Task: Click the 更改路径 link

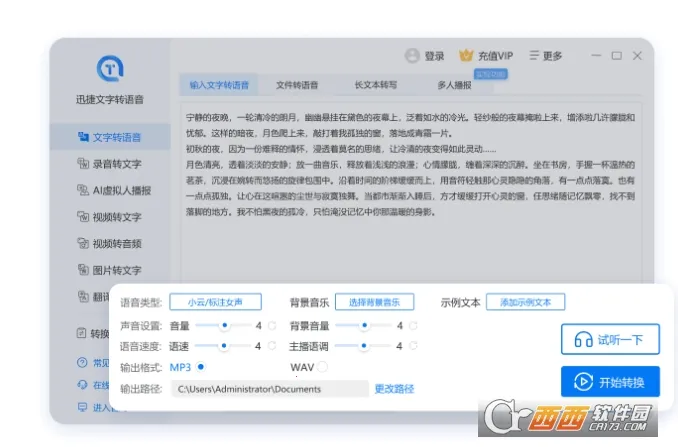Action: tap(394, 388)
